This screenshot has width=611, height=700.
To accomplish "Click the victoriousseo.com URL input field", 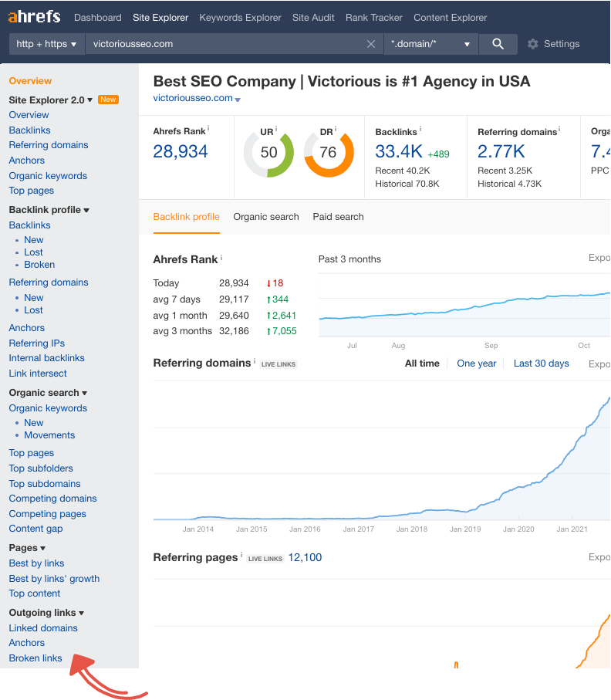I will [x=224, y=44].
